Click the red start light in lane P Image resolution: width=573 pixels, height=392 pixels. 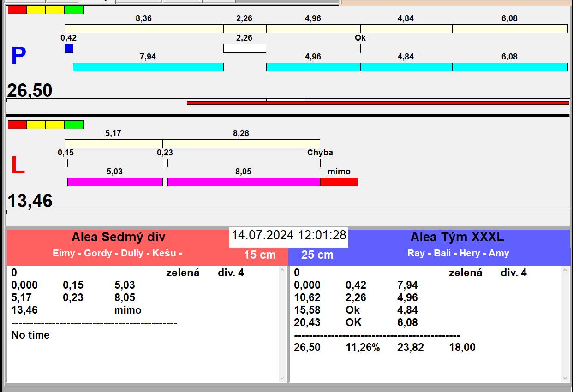17,10
